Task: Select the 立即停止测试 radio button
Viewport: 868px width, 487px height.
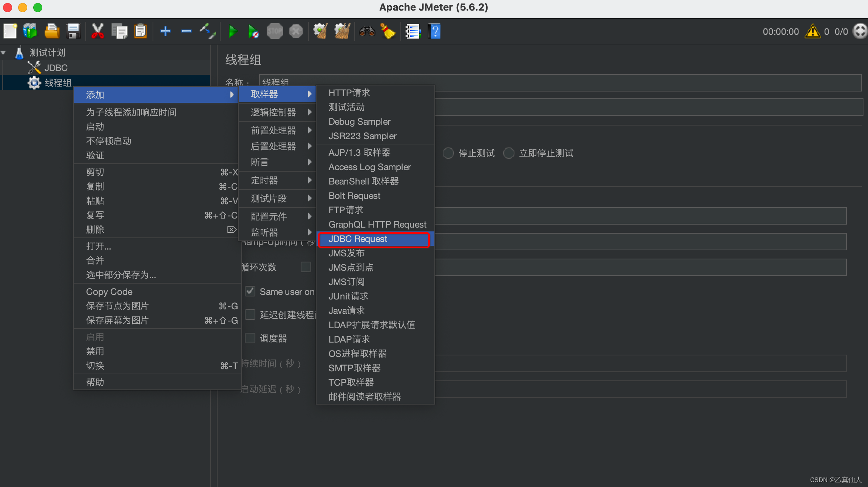Action: tap(509, 153)
